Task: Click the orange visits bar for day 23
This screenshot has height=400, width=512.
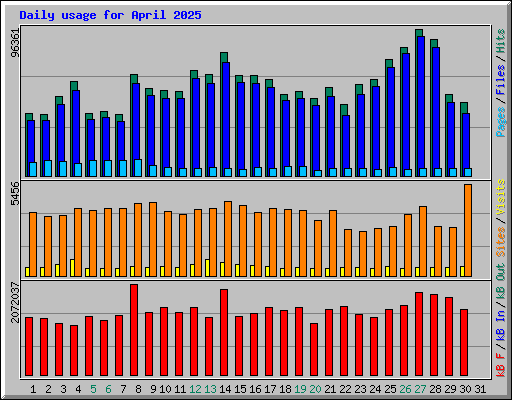Action: pos(363,254)
